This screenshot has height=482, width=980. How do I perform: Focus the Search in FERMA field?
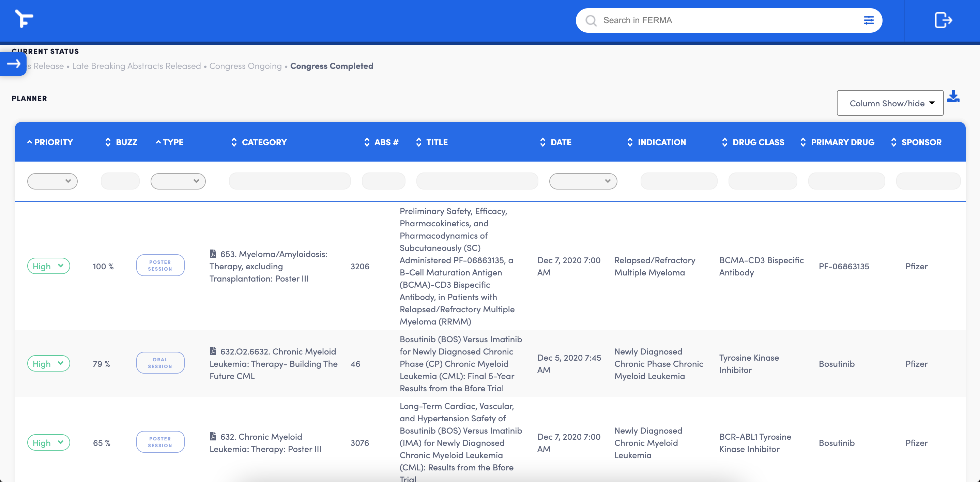coord(729,20)
